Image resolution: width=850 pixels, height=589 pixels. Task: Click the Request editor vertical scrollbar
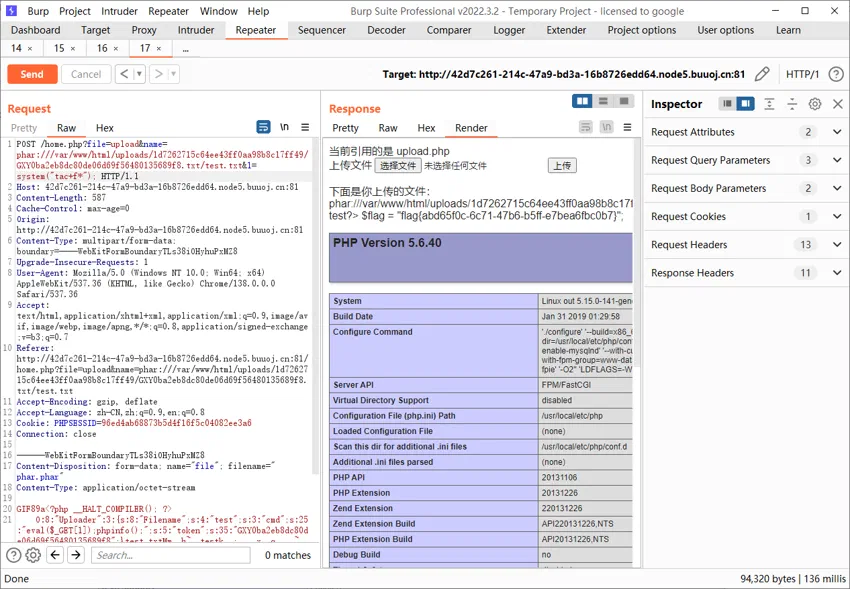pos(315,306)
